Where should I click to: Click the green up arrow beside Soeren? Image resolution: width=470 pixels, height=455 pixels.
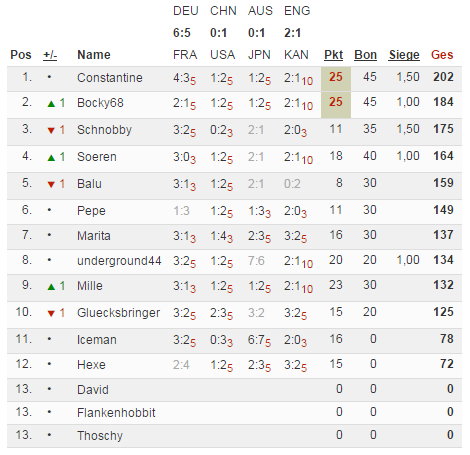51,157
